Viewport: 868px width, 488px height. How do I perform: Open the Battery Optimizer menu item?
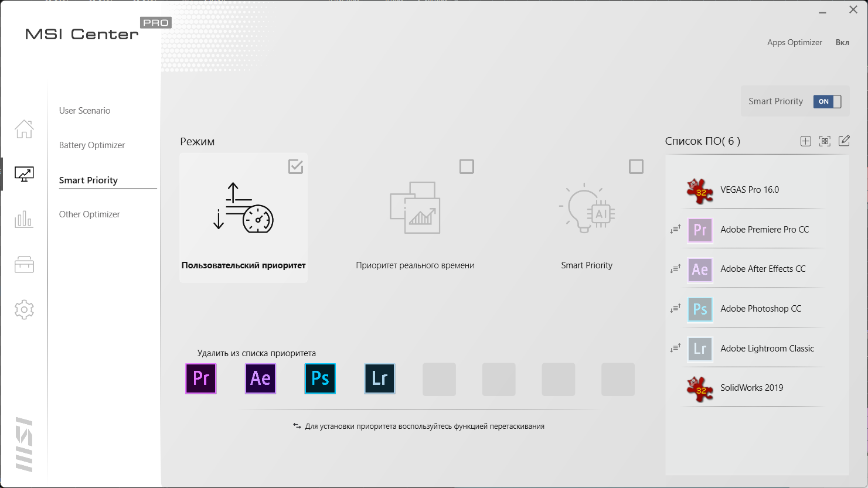click(x=92, y=145)
